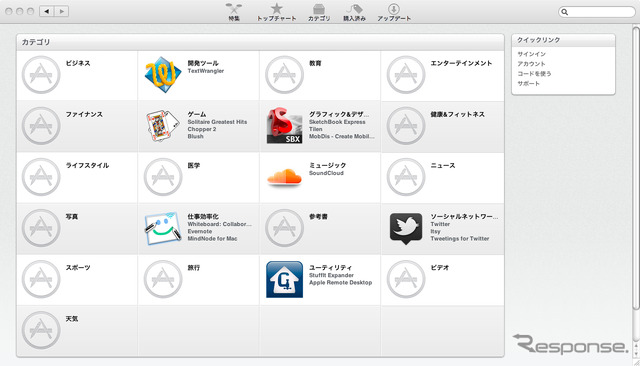This screenshot has height=366, width=640.
Task: Open the トップチャート star tab
Action: tap(276, 12)
